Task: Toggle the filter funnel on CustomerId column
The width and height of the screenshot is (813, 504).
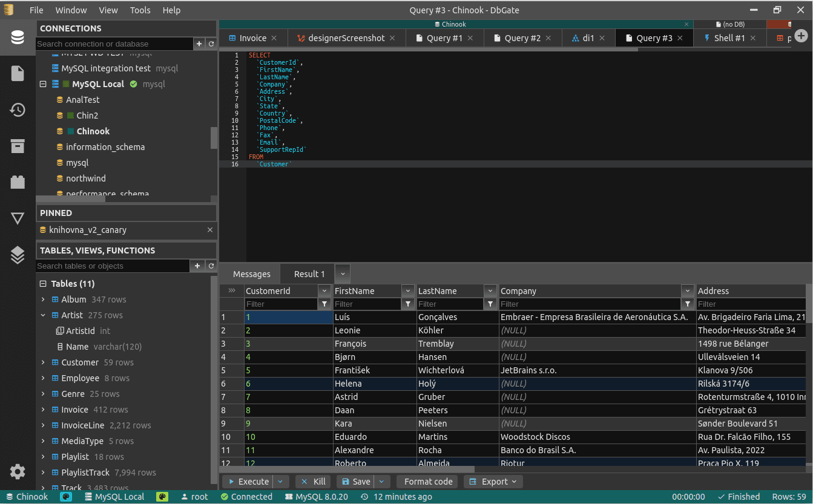Action: coord(325,304)
